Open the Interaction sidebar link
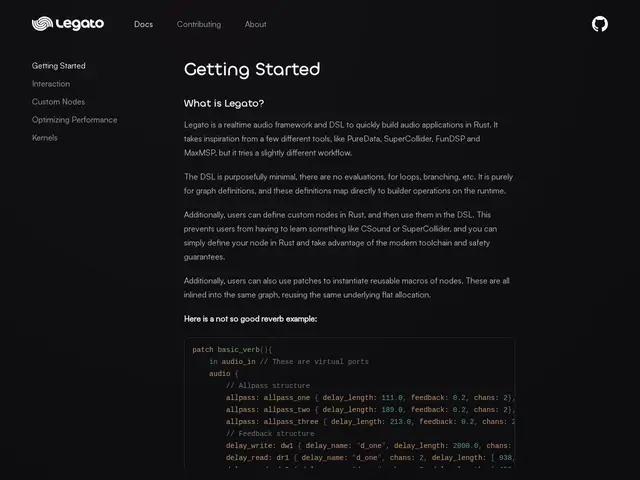Viewport: 640px width, 480px height. [x=51, y=84]
